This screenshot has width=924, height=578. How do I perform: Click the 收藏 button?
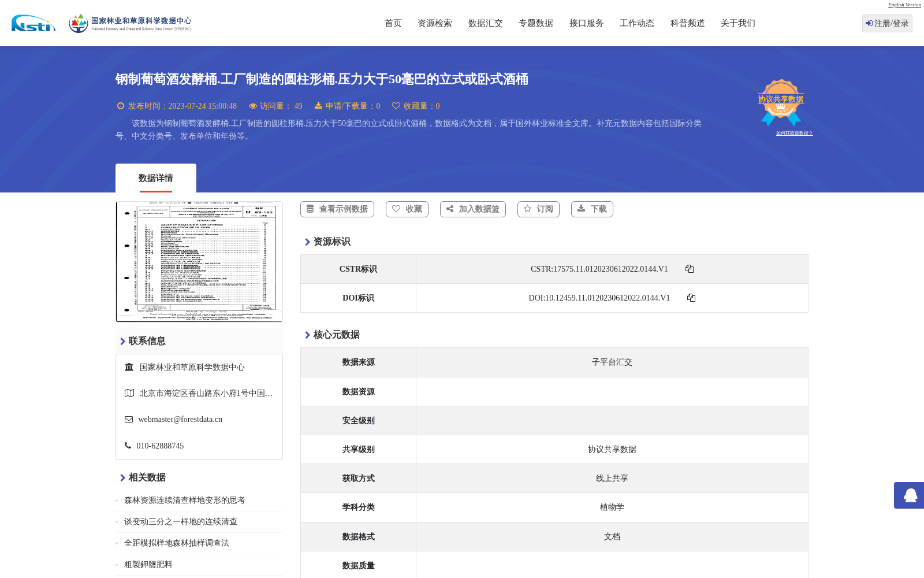click(407, 209)
